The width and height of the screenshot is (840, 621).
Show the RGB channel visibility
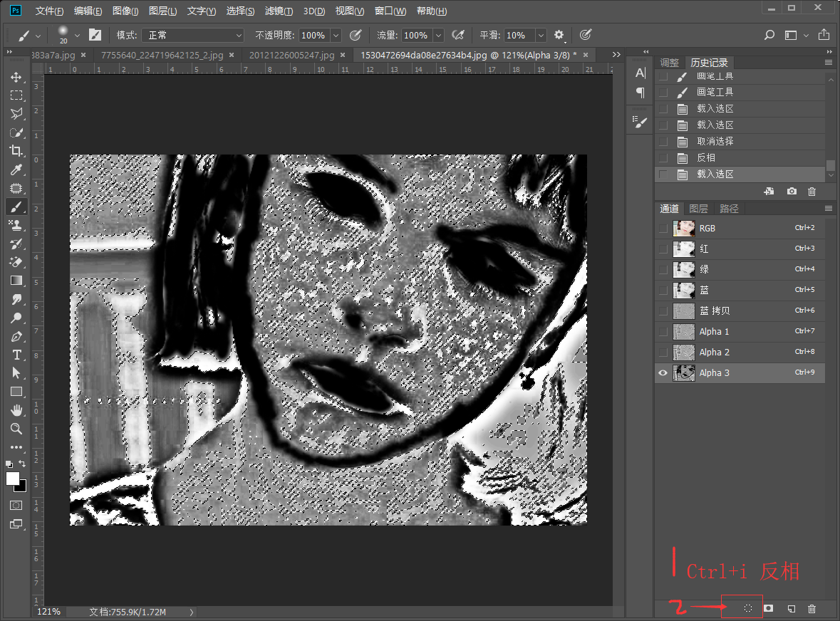[x=664, y=228]
